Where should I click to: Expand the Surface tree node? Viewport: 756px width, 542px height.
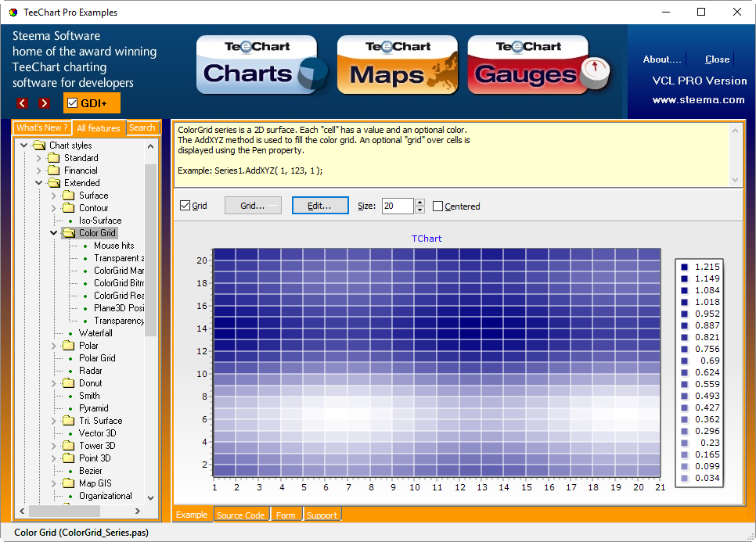click(53, 195)
